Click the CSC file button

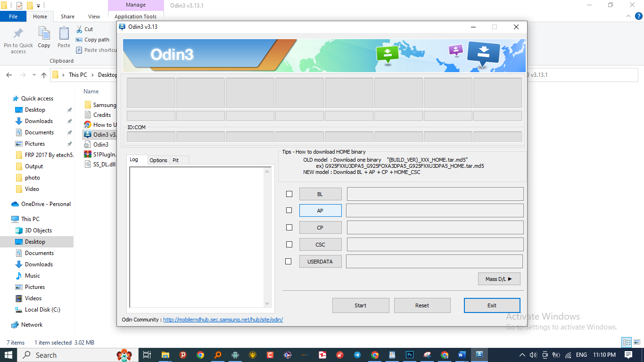point(320,245)
